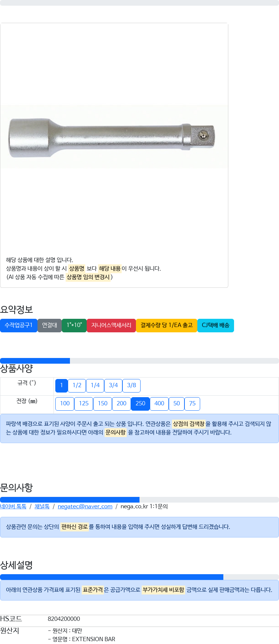279x644 pixels.
Task: Choose the 1/4 size option
Action: (95, 385)
